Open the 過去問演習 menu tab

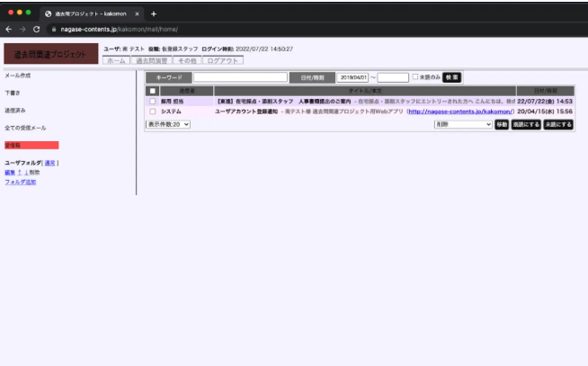(152, 60)
